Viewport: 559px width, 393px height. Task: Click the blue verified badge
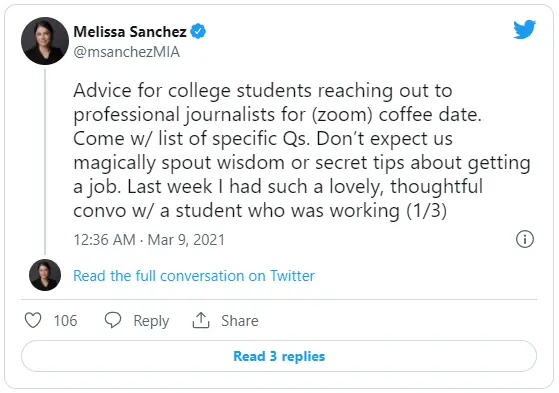[x=198, y=31]
